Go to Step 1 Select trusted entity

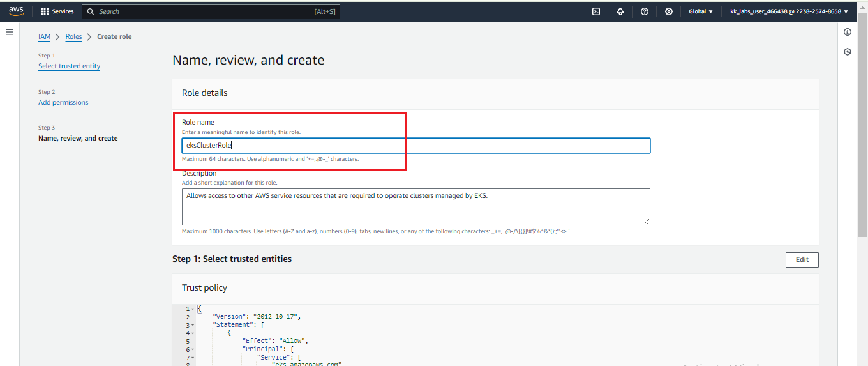tap(69, 66)
